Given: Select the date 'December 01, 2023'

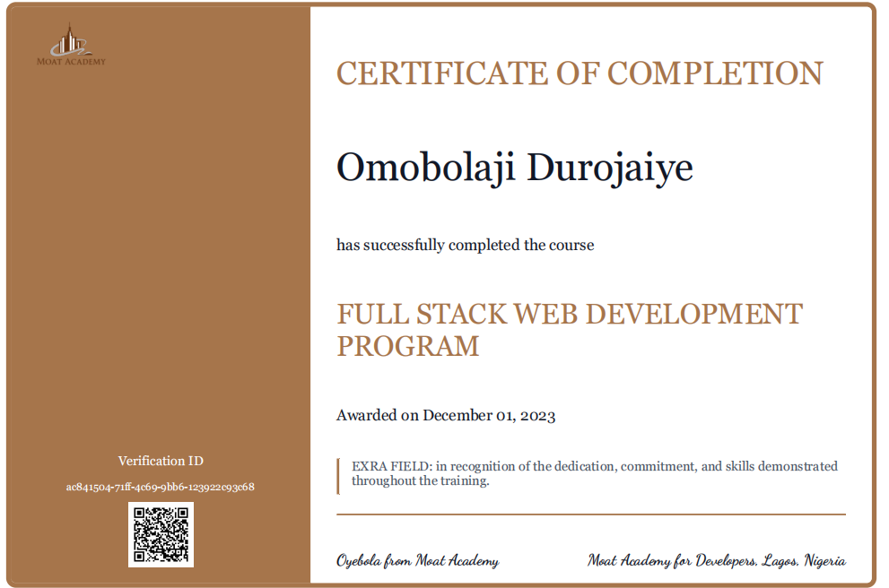Looking at the screenshot, I should coord(489,416).
